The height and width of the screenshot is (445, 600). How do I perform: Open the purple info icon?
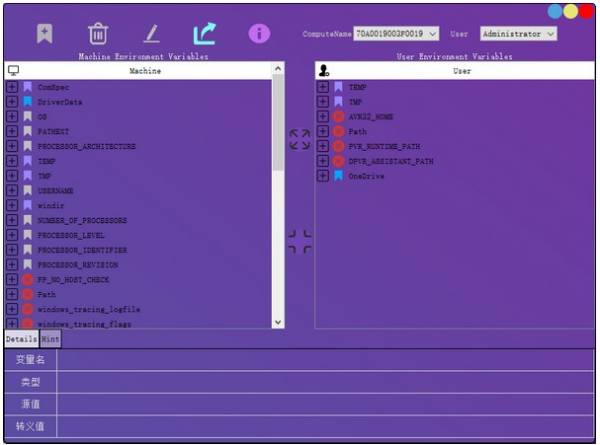[259, 33]
